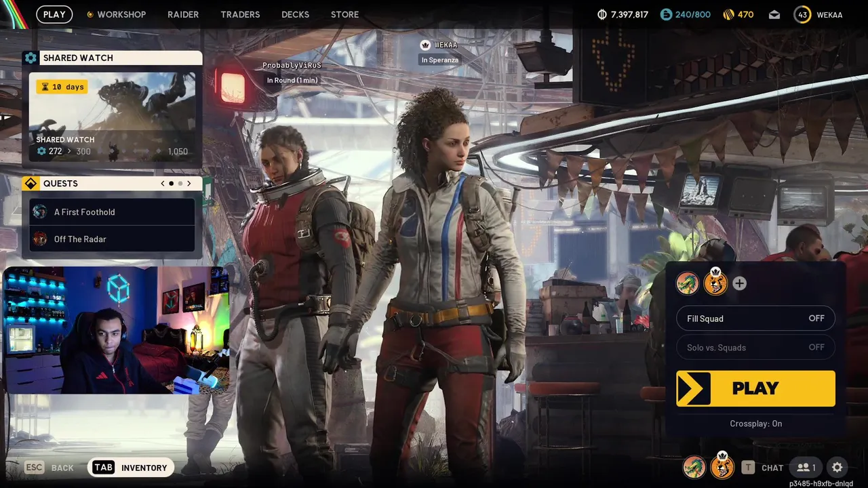Open the settings gear icon
Screen dimensions: 868x488
[x=837, y=467]
